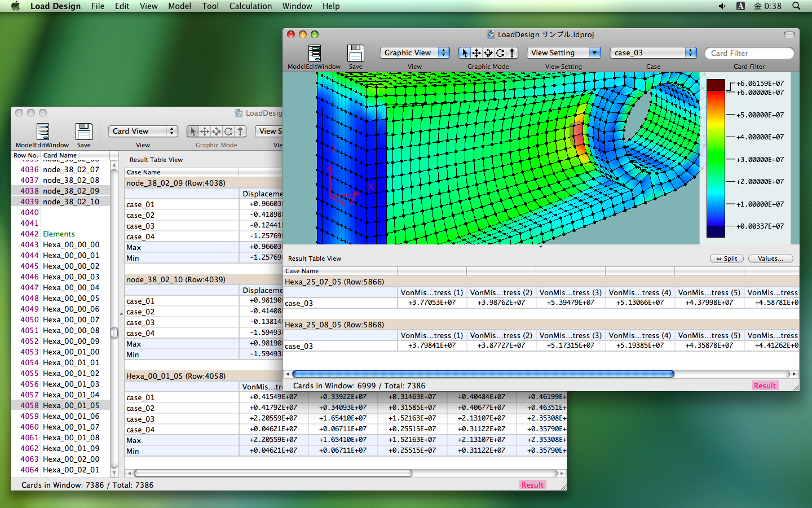The image size is (812, 508).
Task: Click the Values... button
Action: (x=770, y=259)
